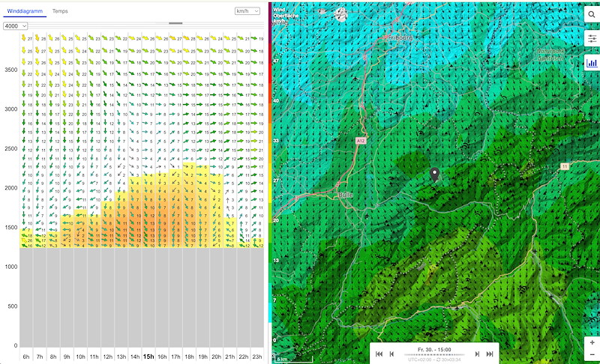Image resolution: width=600 pixels, height=364 pixels.
Task: Click the Wind Oberfläche km/h legend title
Action: (x=286, y=16)
